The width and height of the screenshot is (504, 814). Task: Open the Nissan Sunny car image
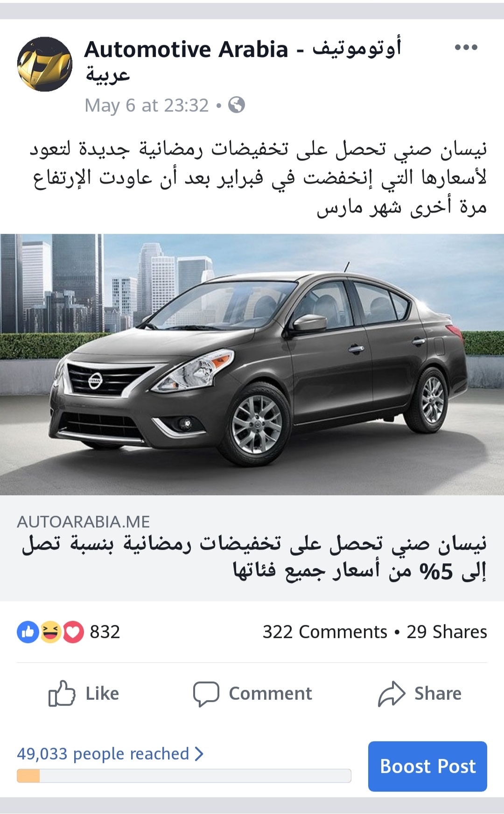tap(252, 365)
